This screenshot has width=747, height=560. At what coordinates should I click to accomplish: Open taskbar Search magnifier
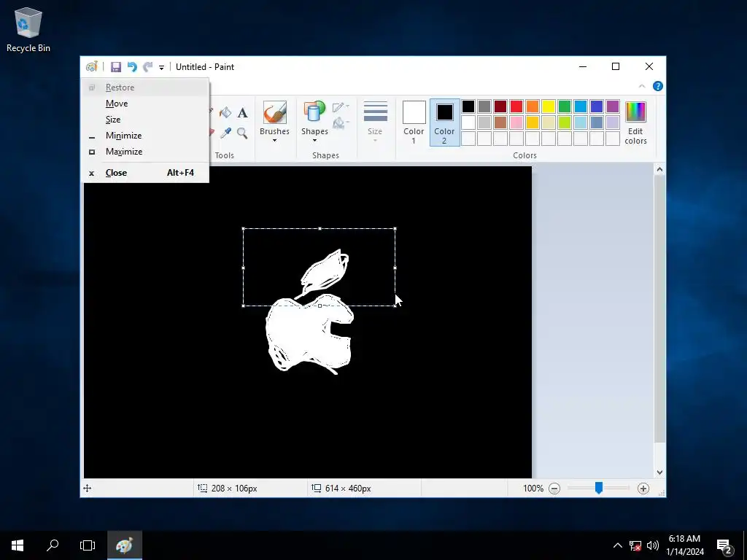[53, 545]
